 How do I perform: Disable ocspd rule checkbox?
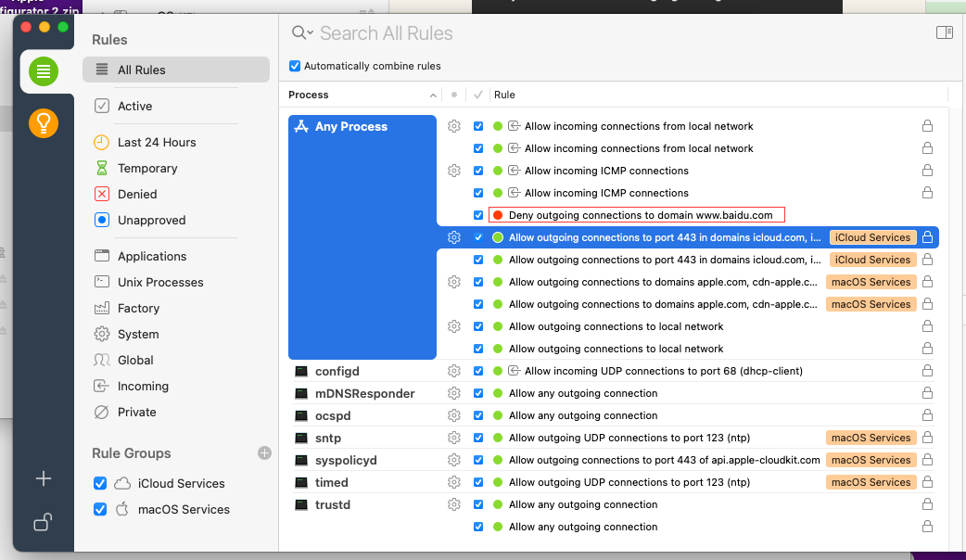tap(478, 415)
